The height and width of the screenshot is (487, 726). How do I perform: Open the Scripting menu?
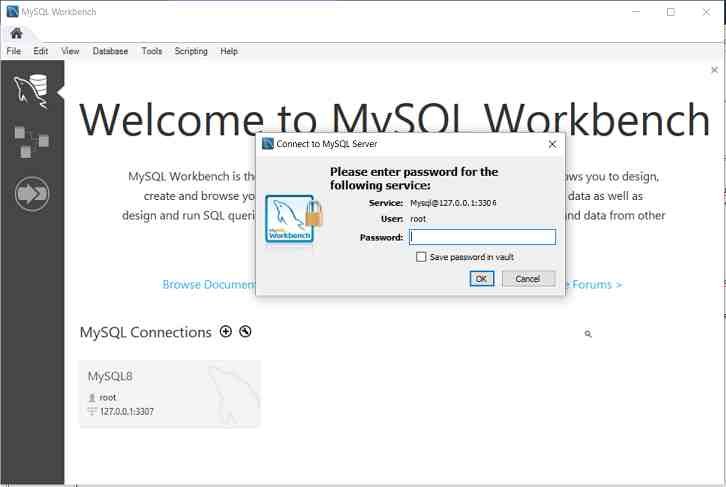tap(191, 51)
